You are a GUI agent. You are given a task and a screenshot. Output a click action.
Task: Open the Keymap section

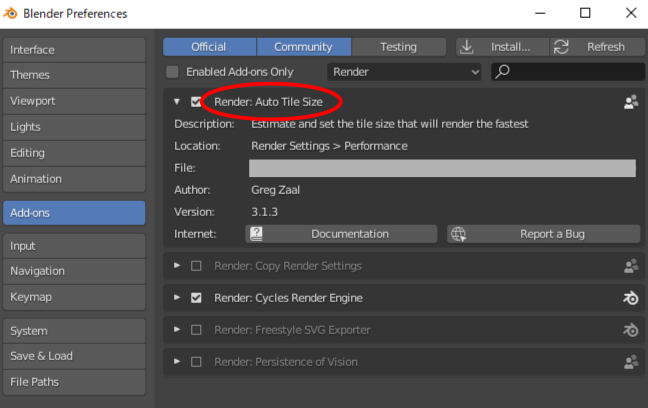tap(74, 297)
